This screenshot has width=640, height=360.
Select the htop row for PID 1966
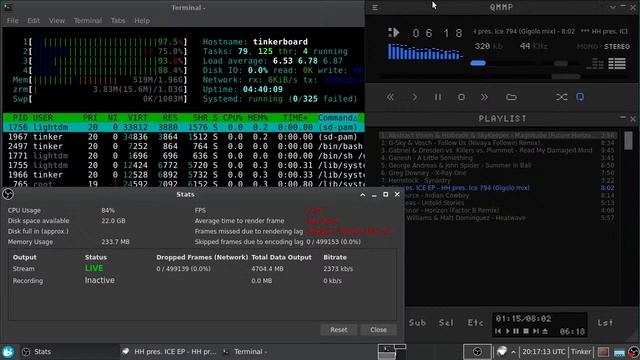tap(183, 175)
